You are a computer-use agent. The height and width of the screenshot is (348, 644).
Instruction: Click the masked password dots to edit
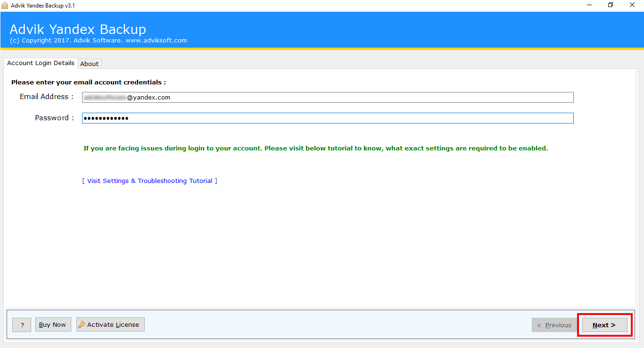(x=106, y=118)
